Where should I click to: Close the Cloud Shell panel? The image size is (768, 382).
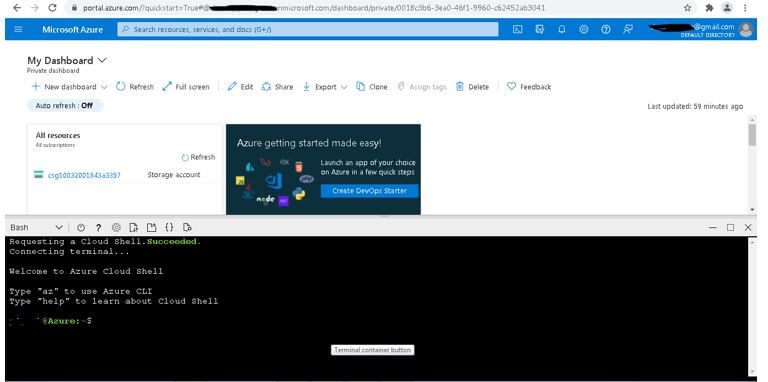(748, 227)
